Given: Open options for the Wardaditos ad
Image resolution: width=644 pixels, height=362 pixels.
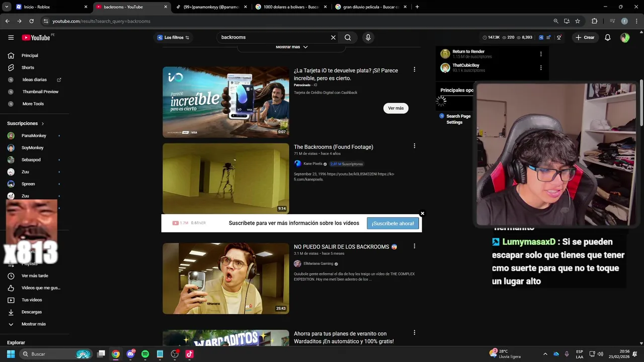Looking at the screenshot, I should pos(414,332).
